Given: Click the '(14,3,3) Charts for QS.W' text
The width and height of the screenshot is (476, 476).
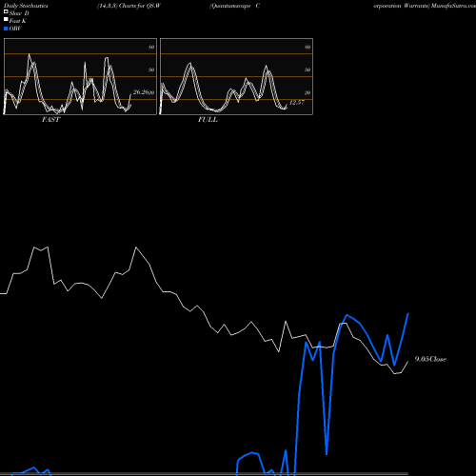Looking at the screenshot, I should [129, 6].
